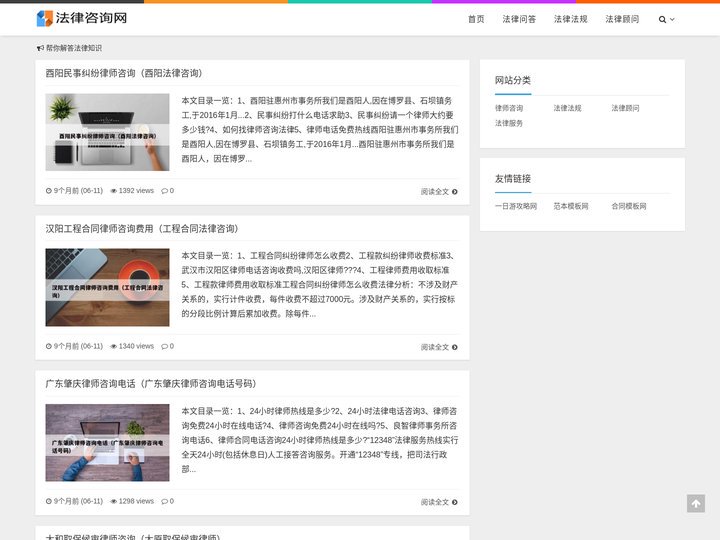720x540 pixels.
Task: Open the 一日游攻略网 friend link
Action: point(516,206)
